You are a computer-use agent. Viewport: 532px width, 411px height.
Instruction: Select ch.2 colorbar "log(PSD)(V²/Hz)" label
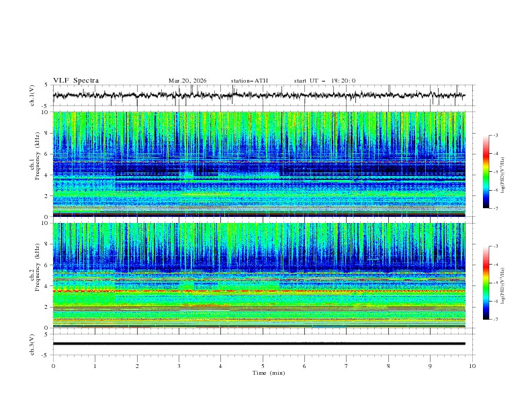pos(503,285)
